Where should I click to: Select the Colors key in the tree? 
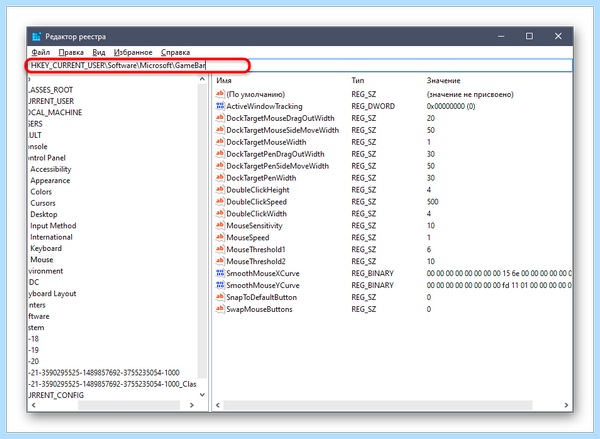(41, 192)
